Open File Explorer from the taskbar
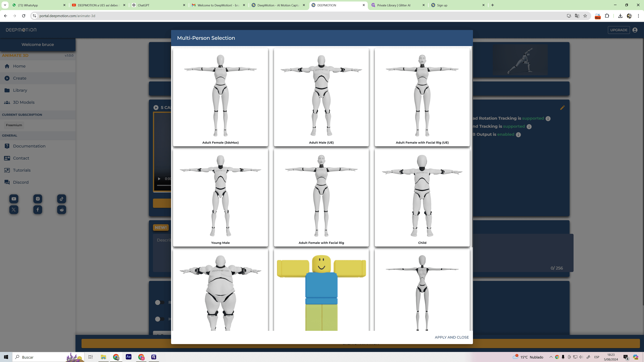 [103, 357]
